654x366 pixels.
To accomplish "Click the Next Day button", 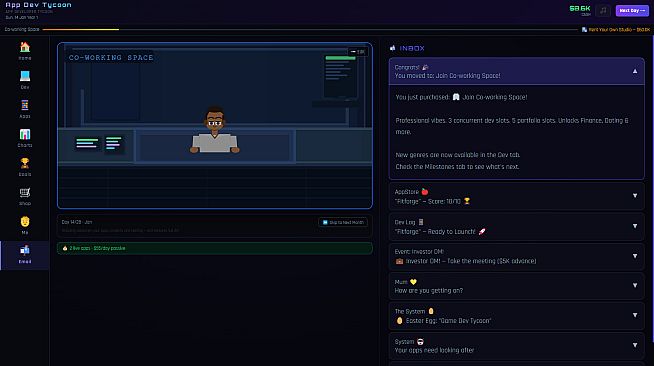I will click(632, 10).
